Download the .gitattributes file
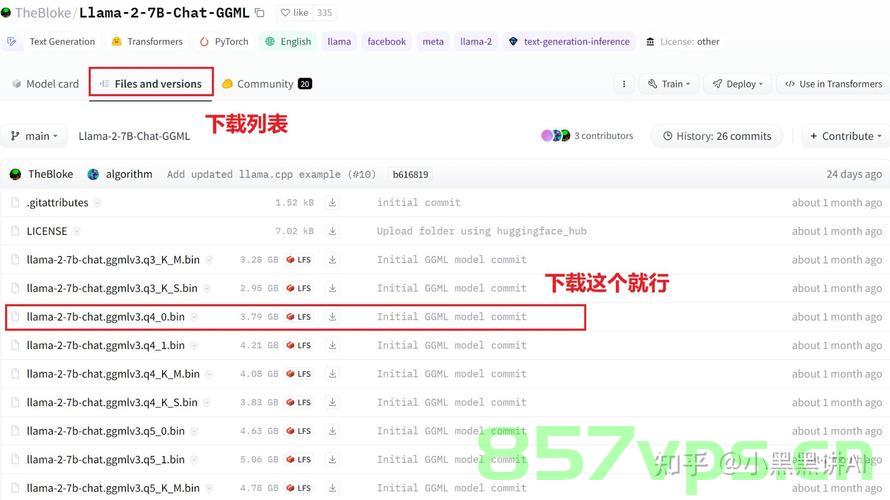 tap(333, 203)
